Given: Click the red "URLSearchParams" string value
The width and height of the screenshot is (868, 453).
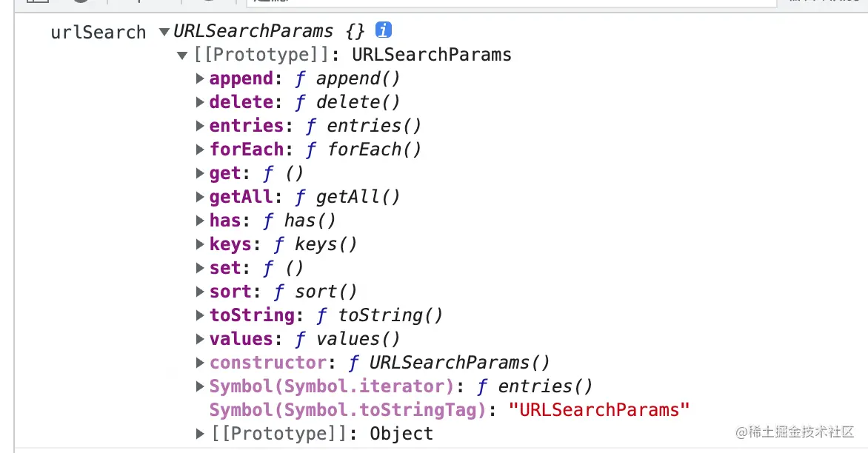Looking at the screenshot, I should point(598,410).
